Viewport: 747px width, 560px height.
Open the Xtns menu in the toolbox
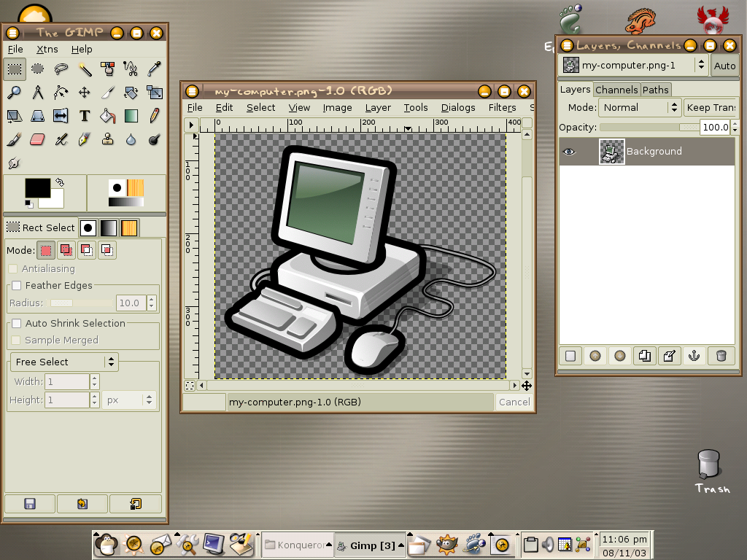(47, 49)
